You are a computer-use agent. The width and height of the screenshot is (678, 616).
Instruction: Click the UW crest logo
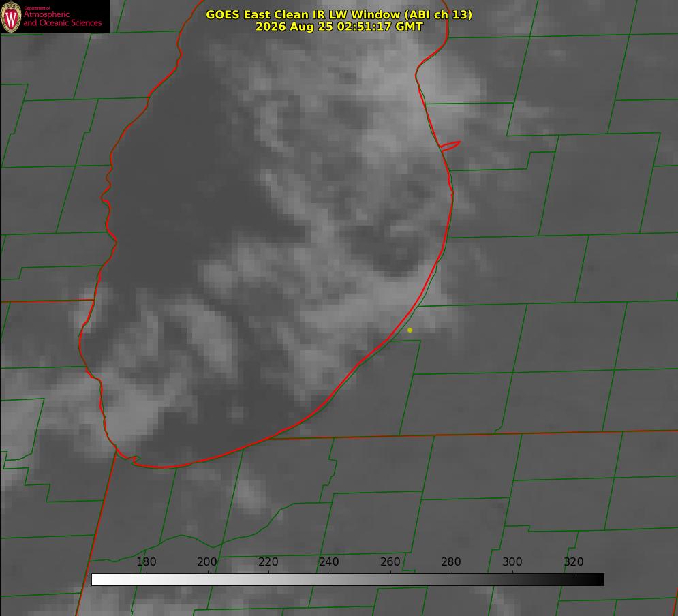coord(11,16)
